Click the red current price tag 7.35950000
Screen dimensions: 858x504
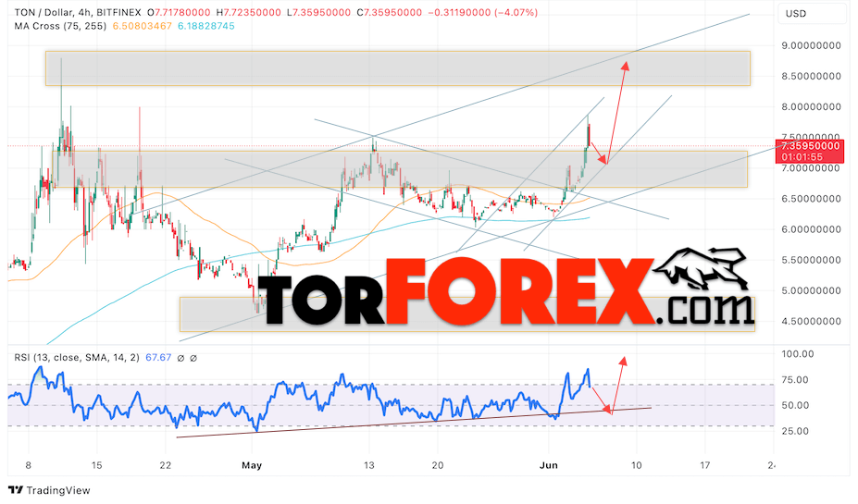811,146
